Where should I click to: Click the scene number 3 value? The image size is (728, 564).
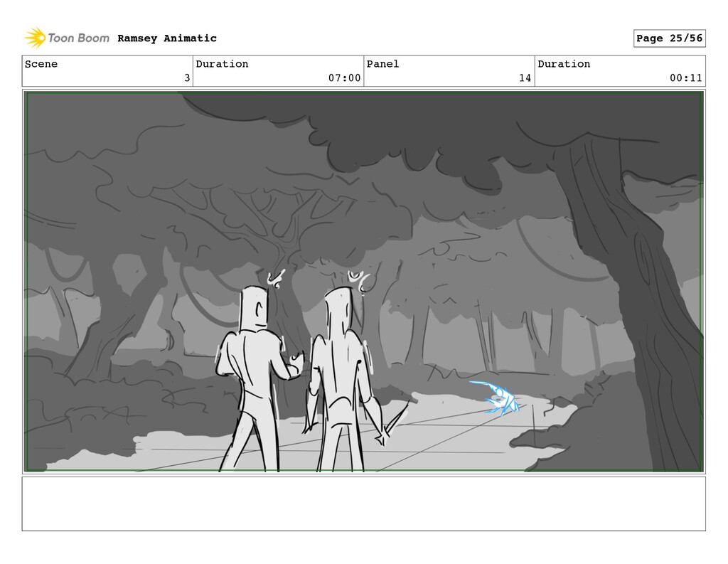click(x=187, y=78)
